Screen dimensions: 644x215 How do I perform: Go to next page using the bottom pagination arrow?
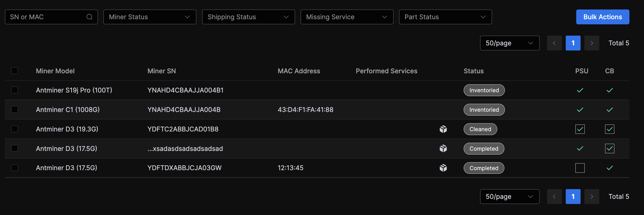[x=592, y=197]
